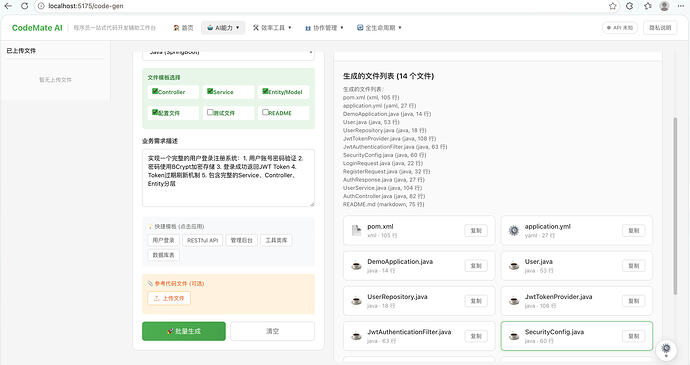This screenshot has height=365, width=690.
Task: Open the browser extensions icon
Action: click(630, 6)
